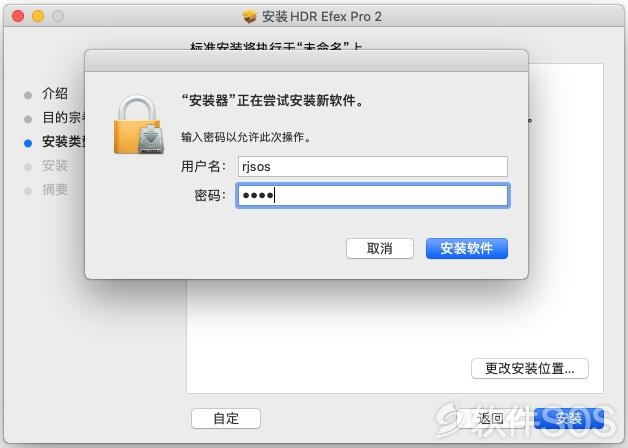This screenshot has width=628, height=448.
Task: Click the 用户名 field containing rjsos
Action: (372, 167)
